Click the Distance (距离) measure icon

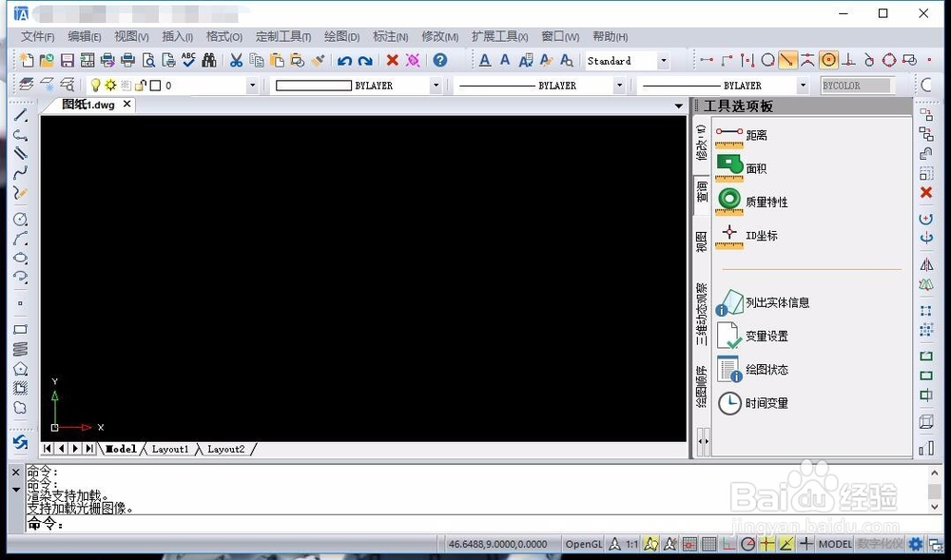(x=729, y=136)
